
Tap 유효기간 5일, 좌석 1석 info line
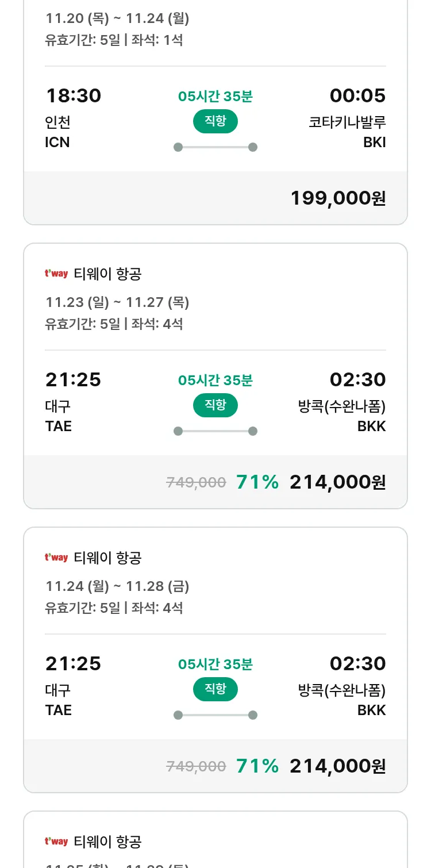coord(114,40)
